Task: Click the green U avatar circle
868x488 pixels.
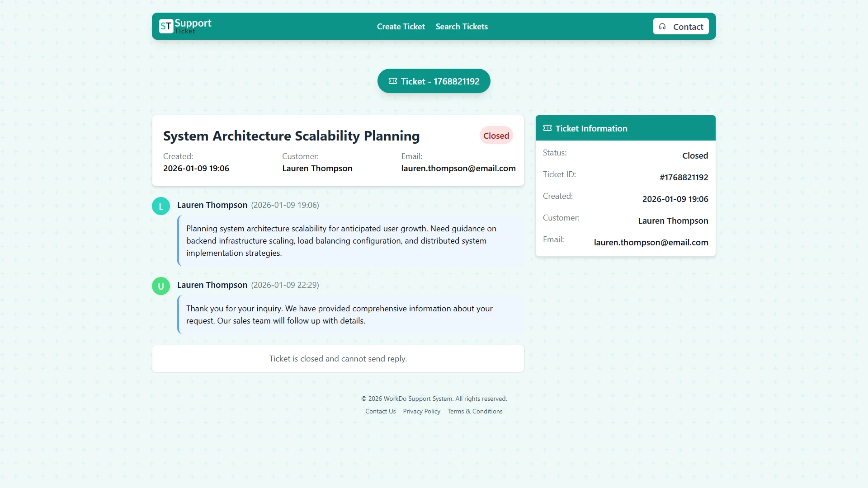Action: 161,286
